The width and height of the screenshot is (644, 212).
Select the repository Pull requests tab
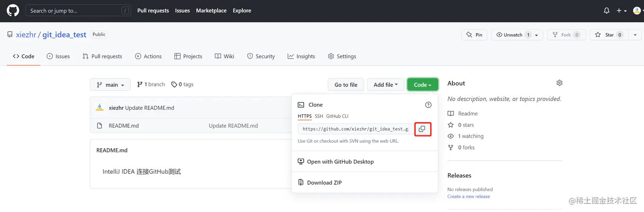[102, 56]
